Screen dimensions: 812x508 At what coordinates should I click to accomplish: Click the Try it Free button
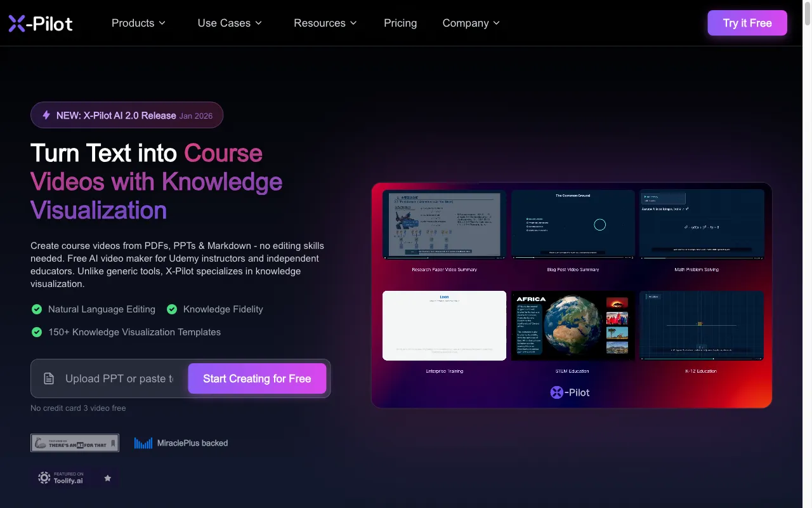click(747, 23)
